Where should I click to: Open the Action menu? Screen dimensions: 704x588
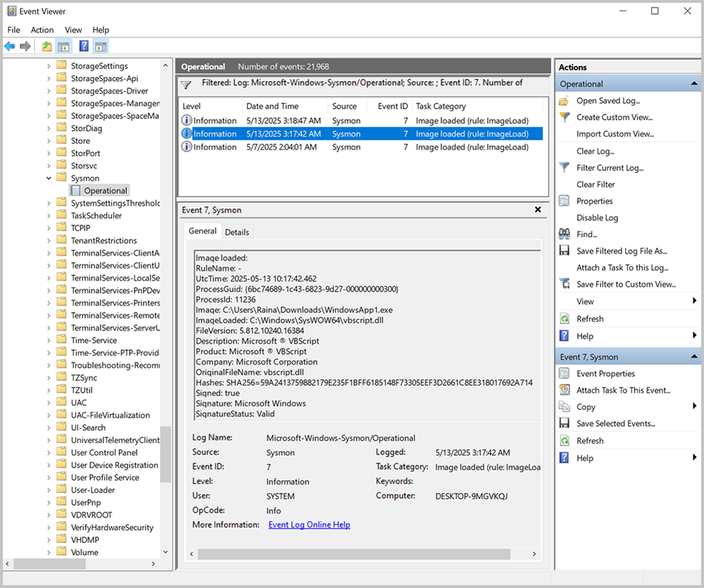click(x=42, y=30)
